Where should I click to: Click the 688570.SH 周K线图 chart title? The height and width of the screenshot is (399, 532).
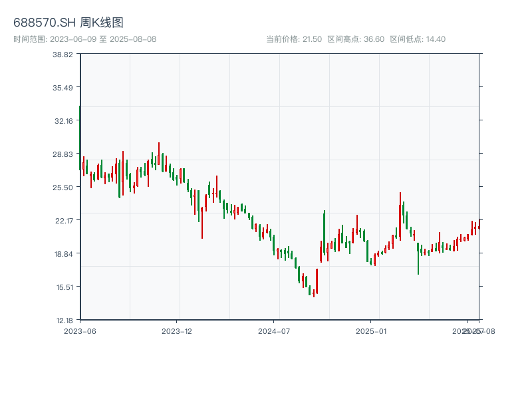click(x=68, y=23)
